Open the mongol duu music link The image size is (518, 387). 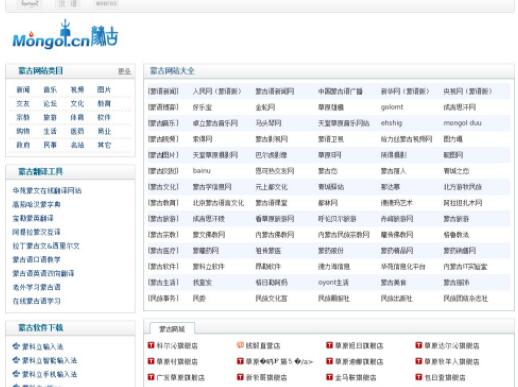462,123
